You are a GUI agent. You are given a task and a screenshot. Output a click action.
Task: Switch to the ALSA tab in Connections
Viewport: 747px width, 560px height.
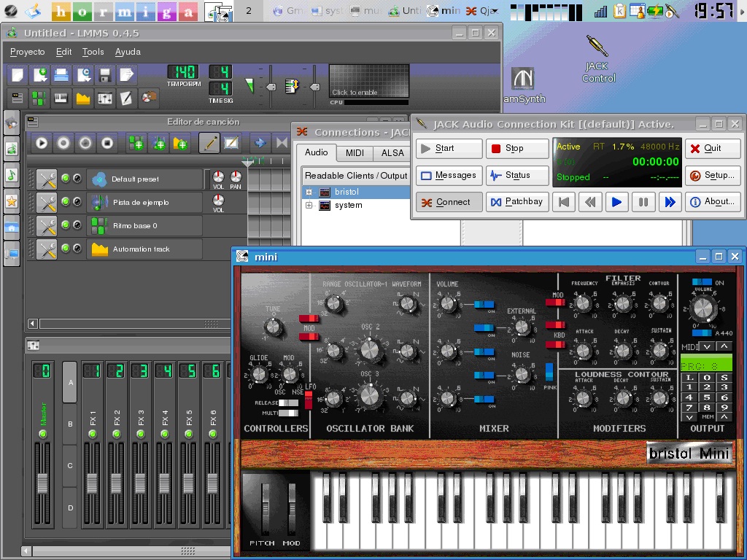[392, 153]
